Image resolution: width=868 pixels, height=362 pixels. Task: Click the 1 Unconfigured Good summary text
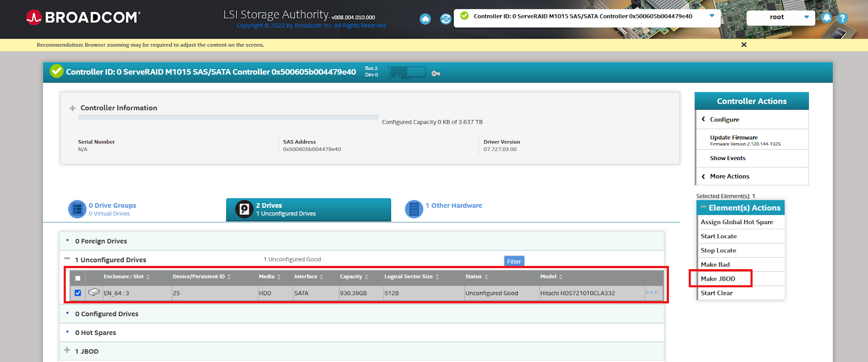pos(292,259)
